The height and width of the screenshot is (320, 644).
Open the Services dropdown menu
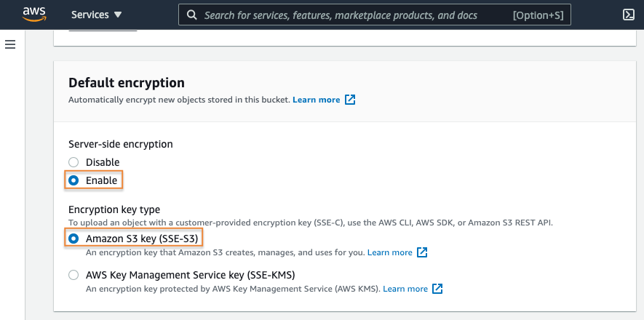point(97,15)
